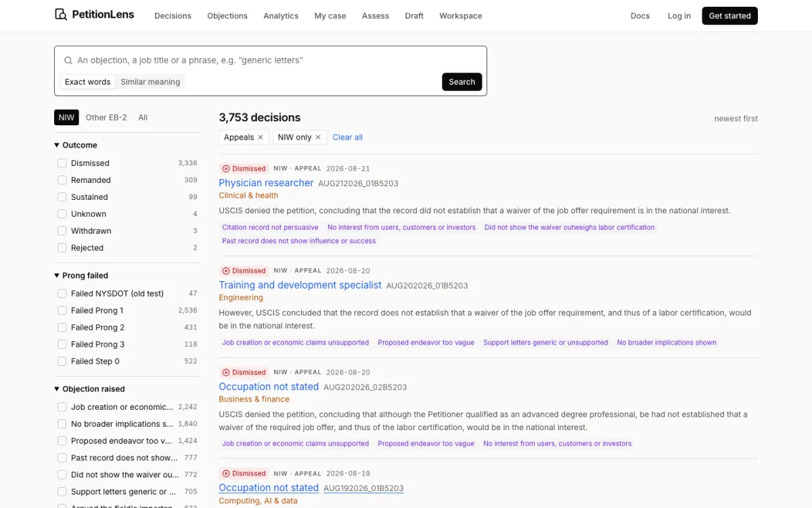This screenshot has width=812, height=508.
Task: Check the Remanded outcome checkbox
Action: (62, 180)
